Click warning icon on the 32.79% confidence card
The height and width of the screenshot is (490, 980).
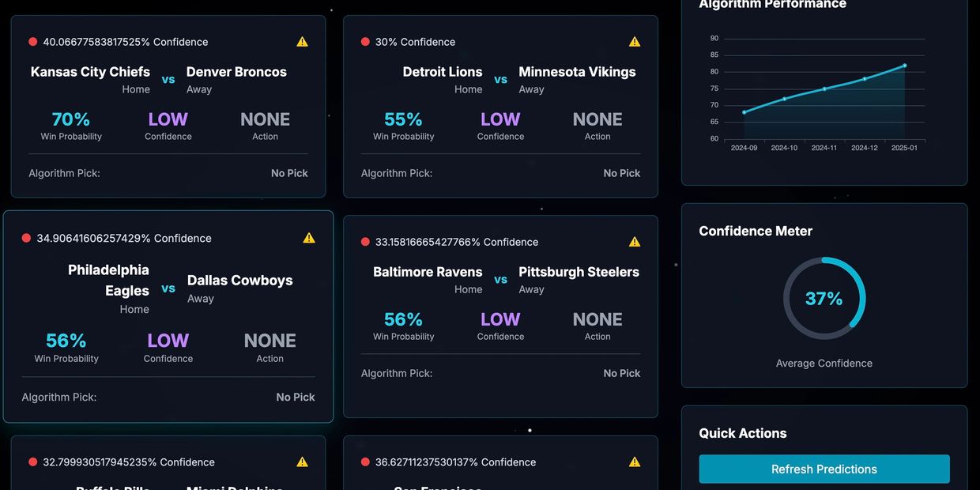tap(302, 462)
